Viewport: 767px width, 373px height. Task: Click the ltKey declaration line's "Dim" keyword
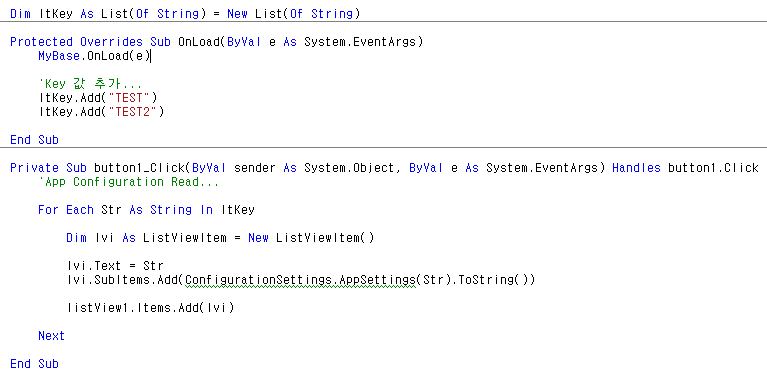[20, 14]
